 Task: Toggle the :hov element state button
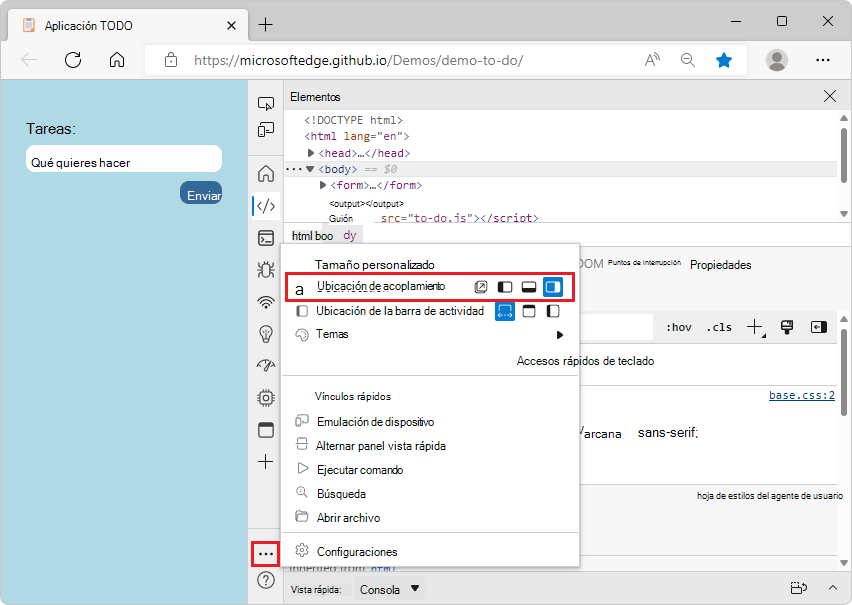tap(679, 327)
